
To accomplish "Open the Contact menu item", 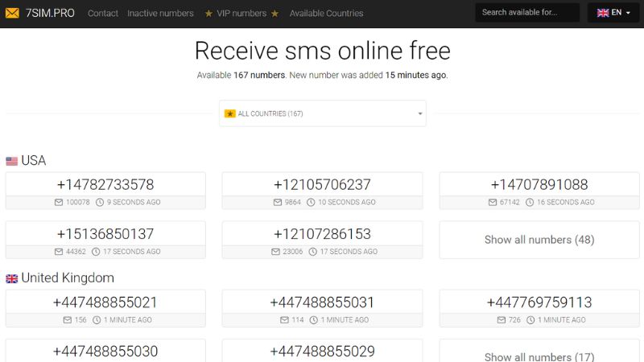I will (x=103, y=14).
